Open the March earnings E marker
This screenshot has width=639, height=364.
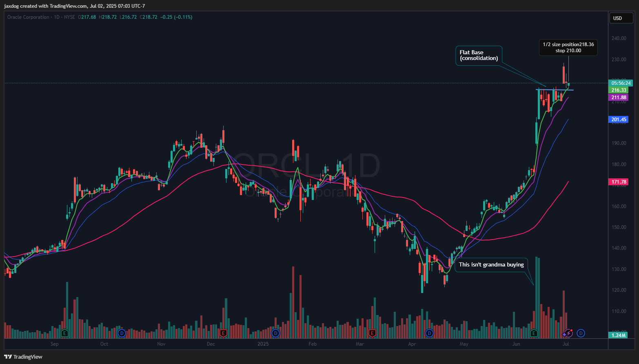tap(372, 333)
